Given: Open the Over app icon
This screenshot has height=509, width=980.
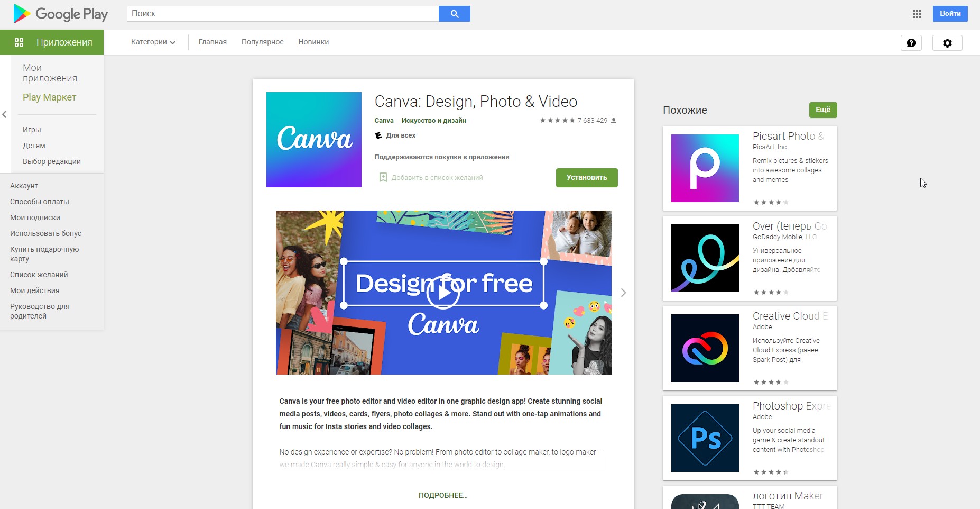Looking at the screenshot, I should coord(705,258).
